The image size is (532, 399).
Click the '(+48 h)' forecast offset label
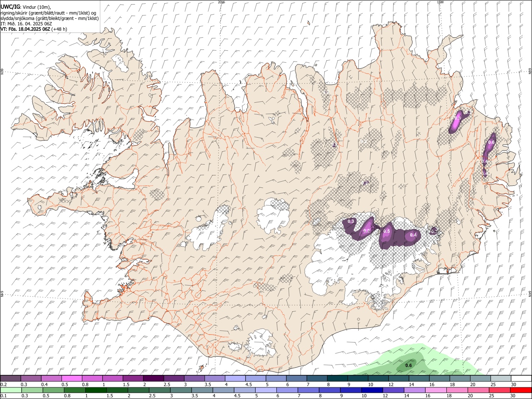pyautogui.click(x=59, y=29)
